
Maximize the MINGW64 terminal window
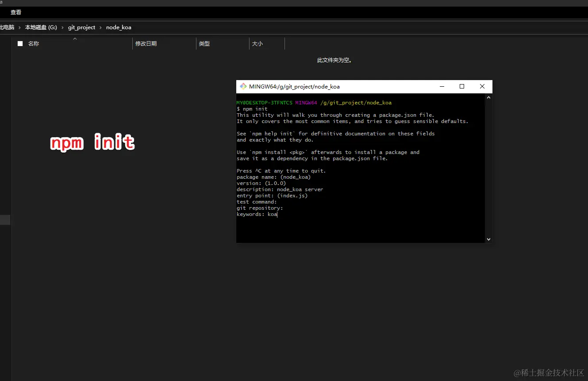[x=462, y=86]
